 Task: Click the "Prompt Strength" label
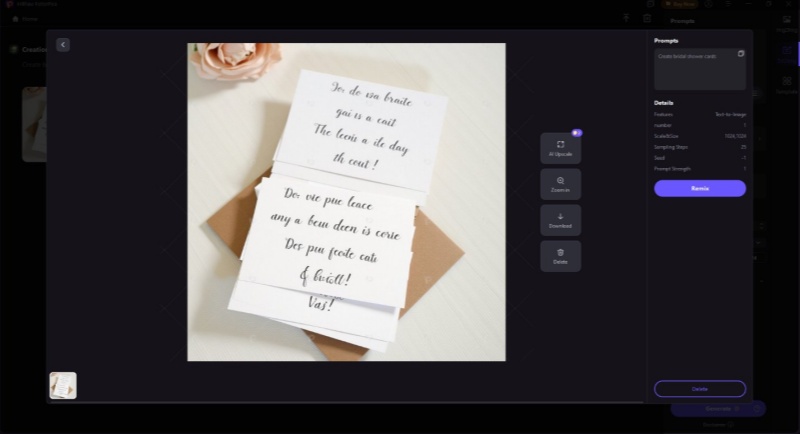(672, 169)
